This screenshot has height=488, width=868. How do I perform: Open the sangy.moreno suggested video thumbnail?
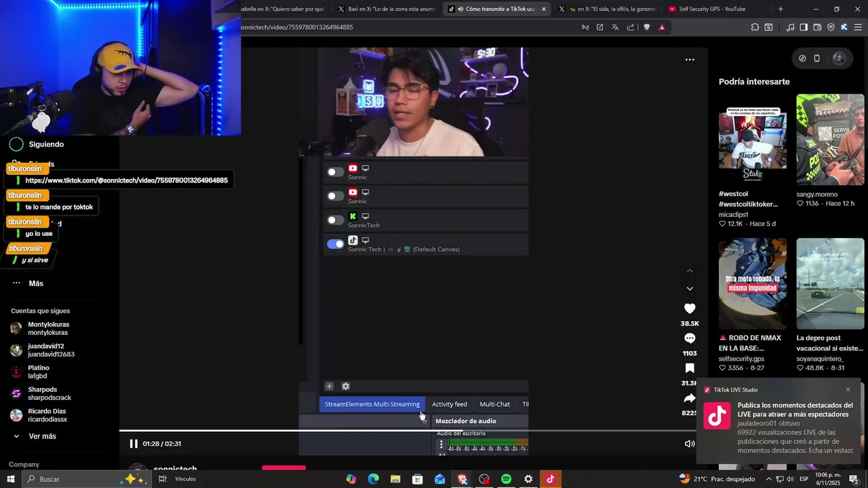pyautogui.click(x=830, y=140)
